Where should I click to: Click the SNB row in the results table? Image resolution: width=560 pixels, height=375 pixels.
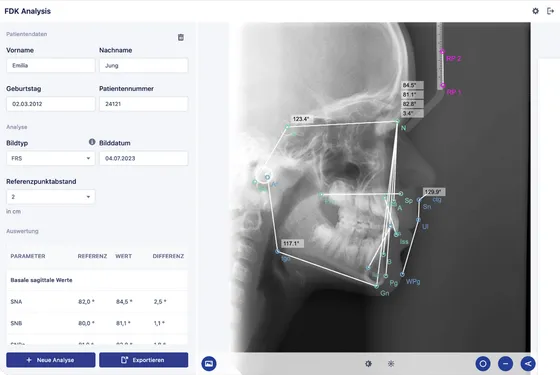(97, 323)
